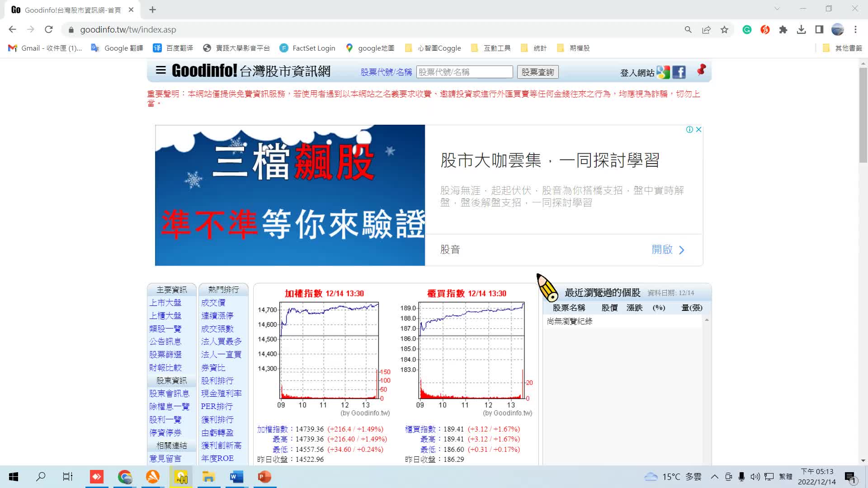The image size is (868, 488).
Task: Open the 類股一覽 menu link
Action: coord(165,329)
